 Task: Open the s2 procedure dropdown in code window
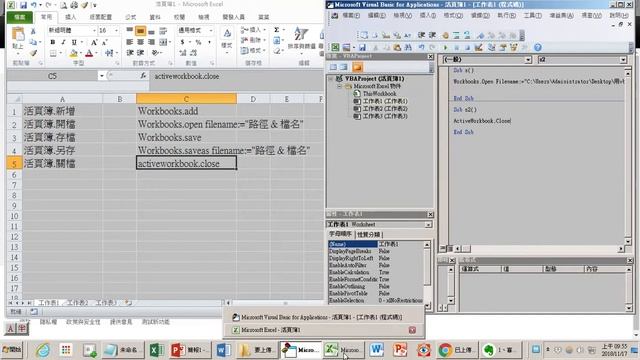tap(623, 60)
